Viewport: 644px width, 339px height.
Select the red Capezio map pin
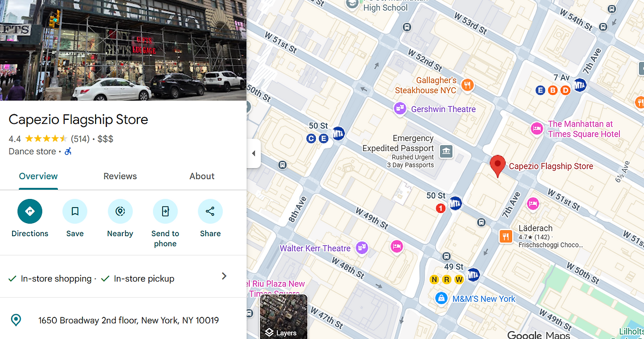pyautogui.click(x=498, y=166)
